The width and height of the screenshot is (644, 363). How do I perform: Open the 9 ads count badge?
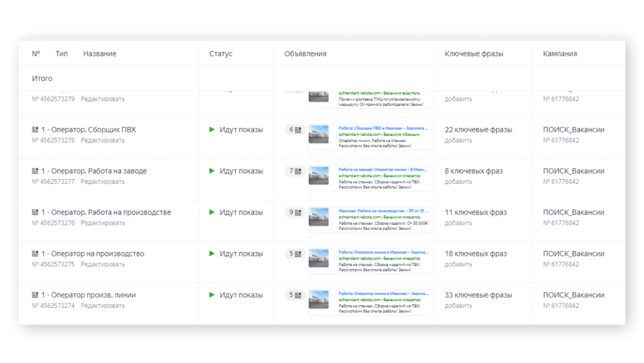point(295,212)
